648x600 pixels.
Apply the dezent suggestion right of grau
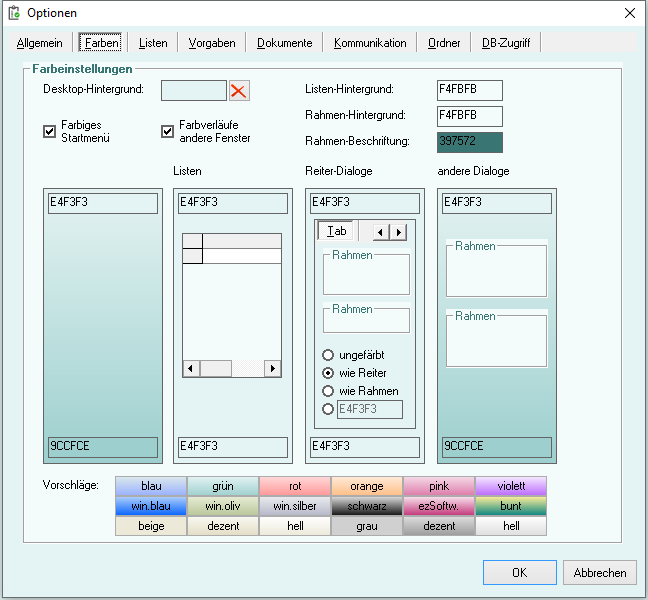[439, 526]
